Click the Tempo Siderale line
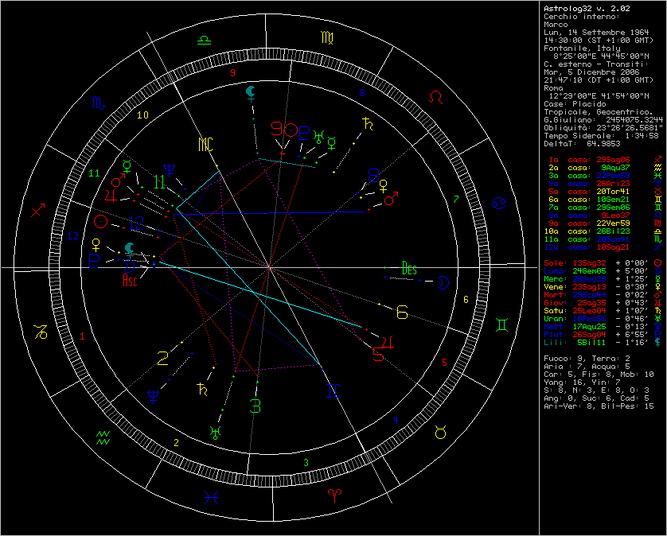This screenshot has width=667, height=536. point(601,136)
